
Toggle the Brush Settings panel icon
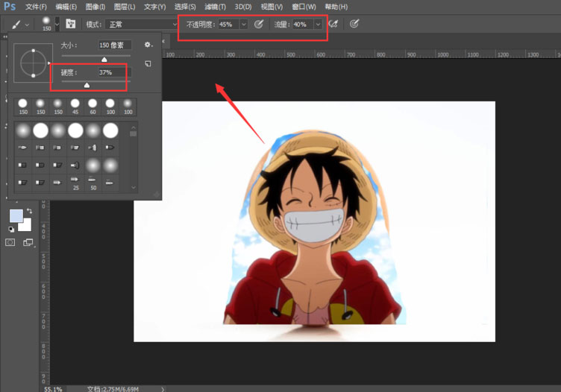tap(70, 24)
